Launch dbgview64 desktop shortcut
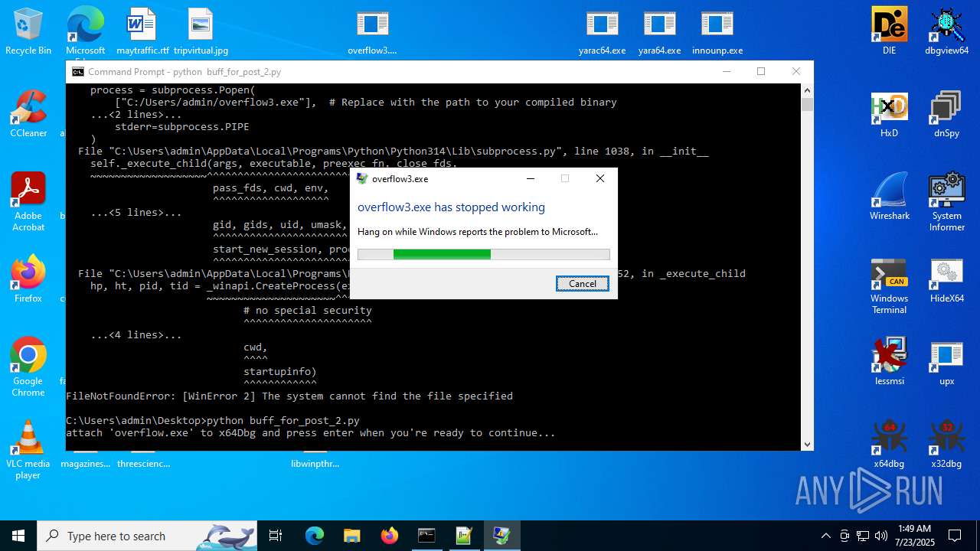Viewport: 980px width, 551px height. (x=946, y=31)
